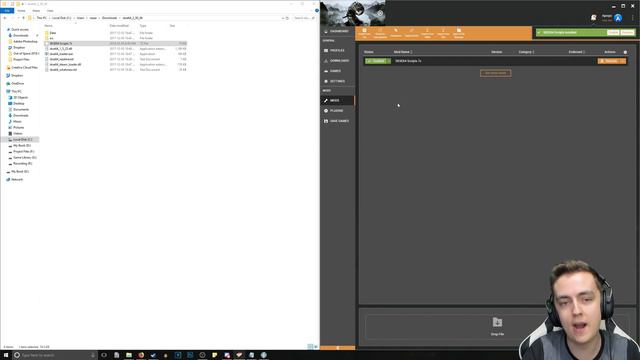
Task: Sort files by Date modified column
Action: click(119, 26)
